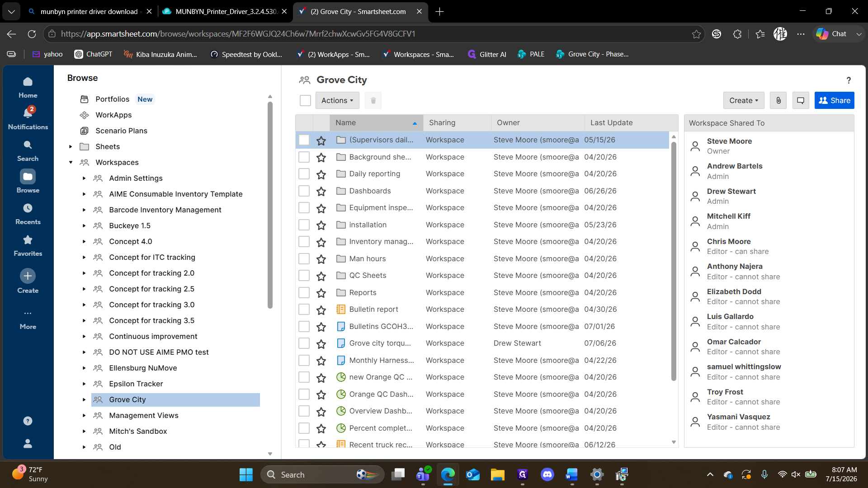Open File Explorer from the taskbar
Image resolution: width=868 pixels, height=488 pixels.
(x=497, y=474)
